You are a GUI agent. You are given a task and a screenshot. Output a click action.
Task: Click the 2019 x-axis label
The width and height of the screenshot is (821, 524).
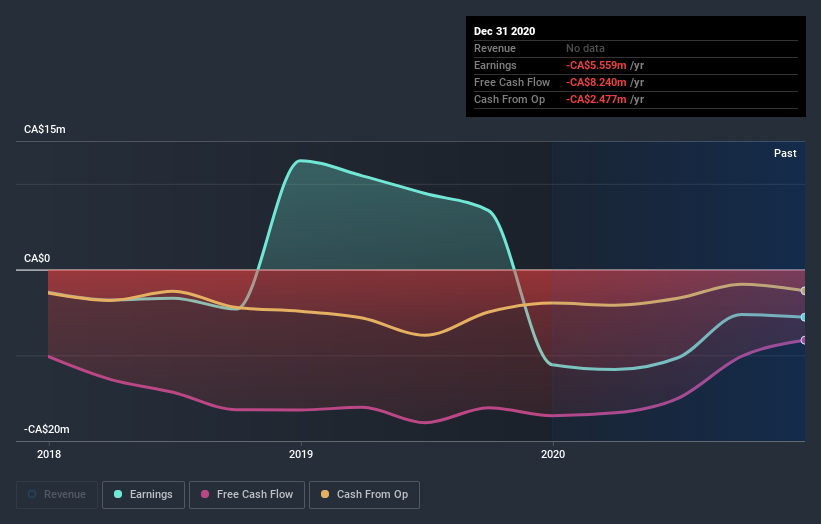click(301, 454)
